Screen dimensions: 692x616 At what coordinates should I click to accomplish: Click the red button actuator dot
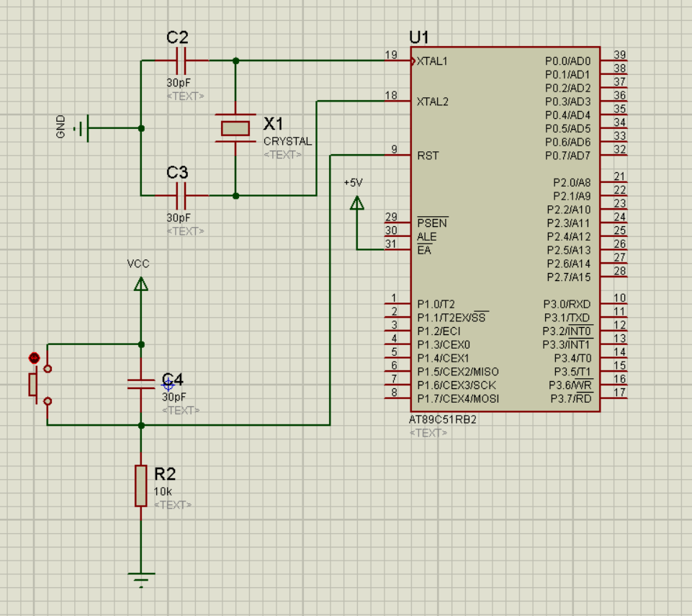tap(33, 358)
